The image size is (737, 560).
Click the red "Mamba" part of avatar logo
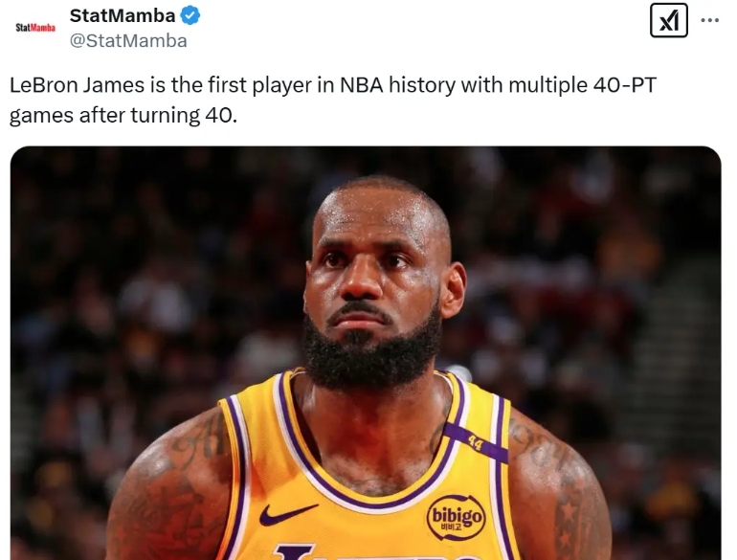[x=43, y=28]
